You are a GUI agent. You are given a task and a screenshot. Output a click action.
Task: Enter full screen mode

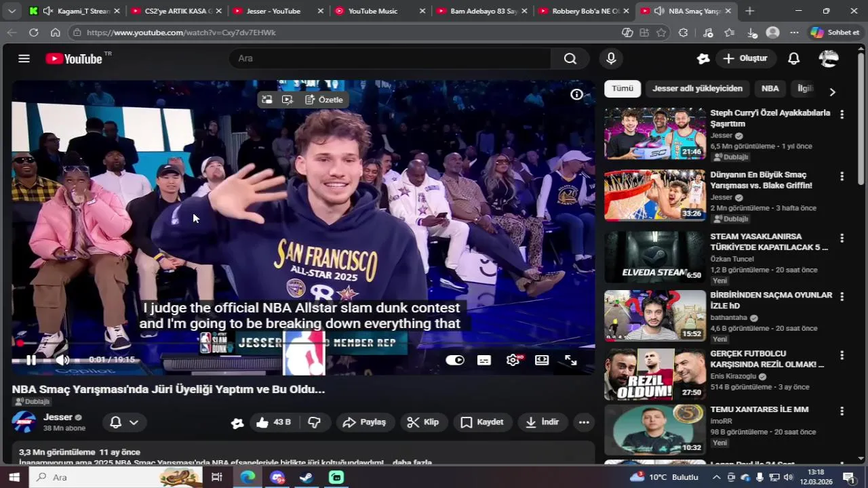click(571, 360)
